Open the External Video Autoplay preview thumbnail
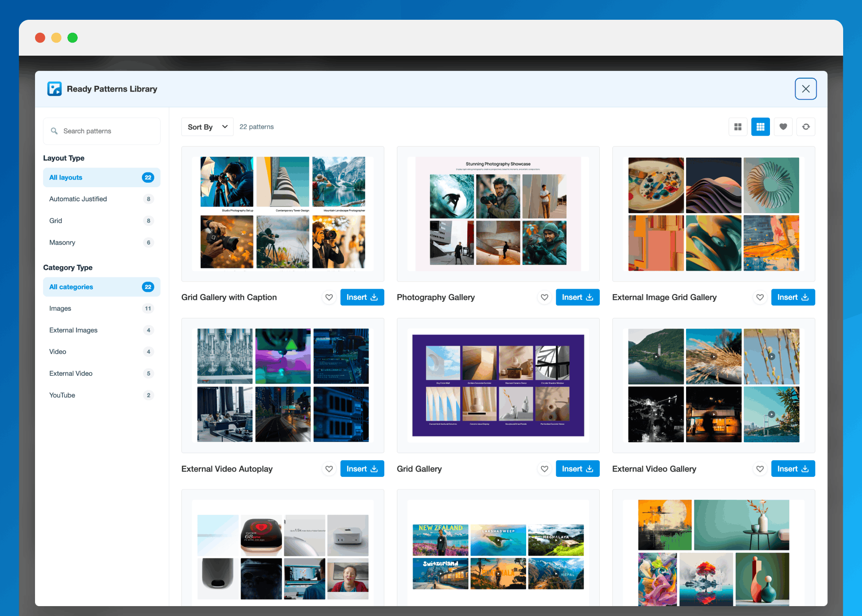This screenshot has height=616, width=862. [x=283, y=385]
